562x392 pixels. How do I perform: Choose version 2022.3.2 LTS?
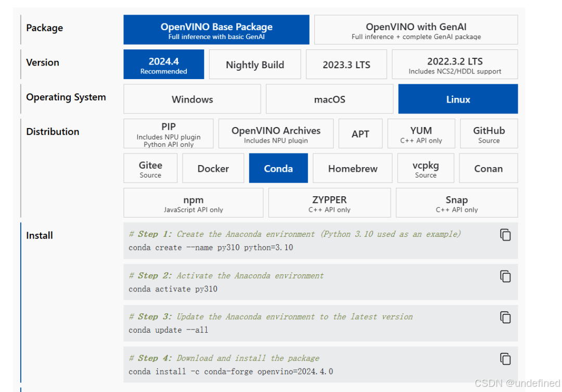click(x=455, y=64)
